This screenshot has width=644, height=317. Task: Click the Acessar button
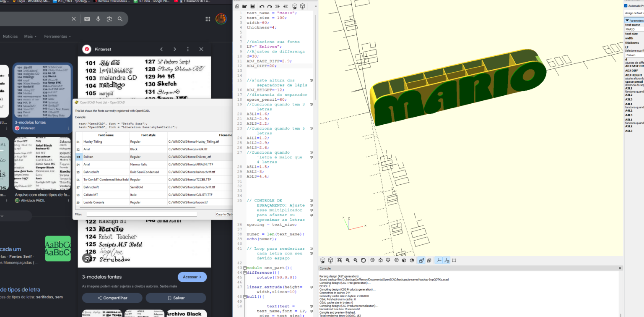pyautogui.click(x=192, y=277)
